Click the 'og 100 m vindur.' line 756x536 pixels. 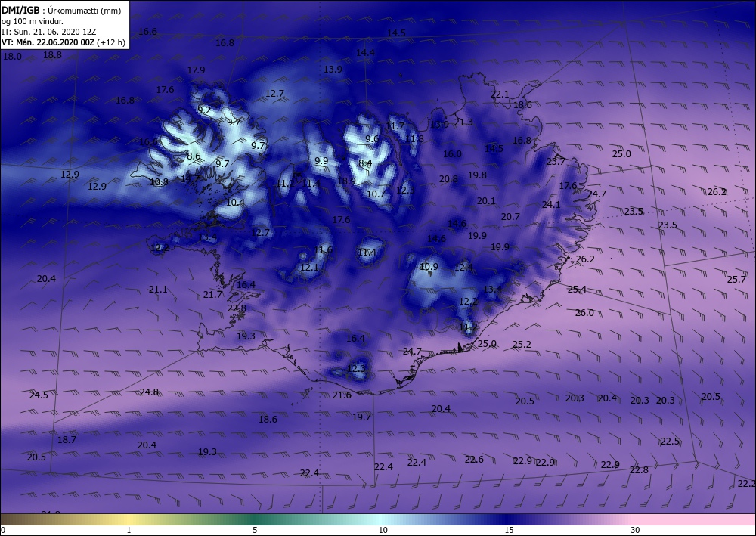(33, 21)
